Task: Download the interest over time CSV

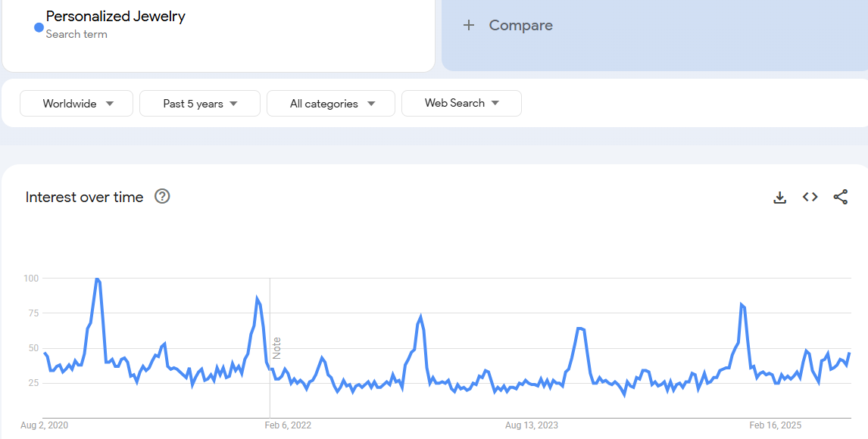Action: (x=779, y=198)
